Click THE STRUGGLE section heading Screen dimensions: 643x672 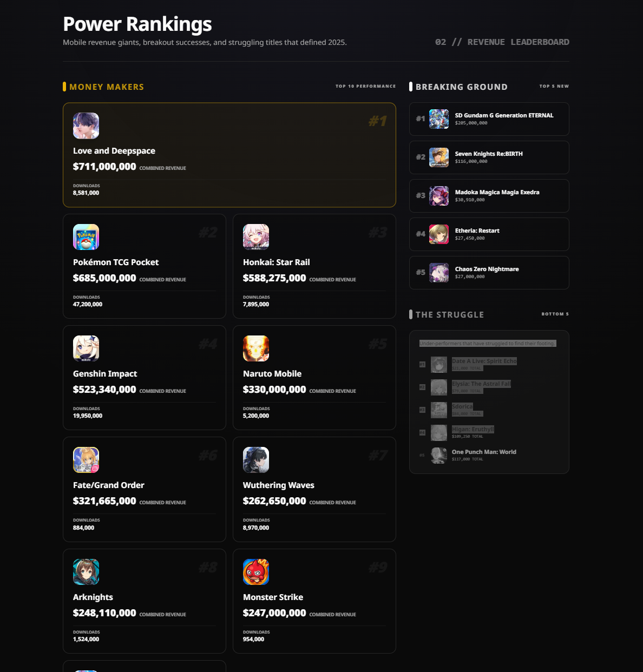[x=450, y=314]
